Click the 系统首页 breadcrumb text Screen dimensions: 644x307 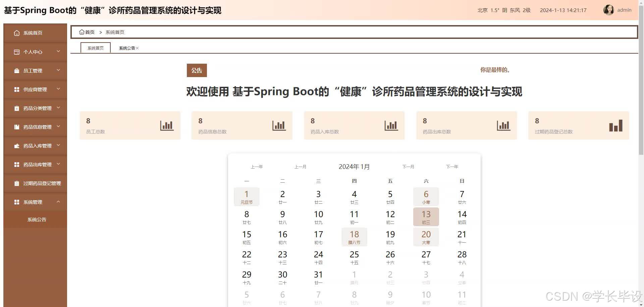point(115,32)
